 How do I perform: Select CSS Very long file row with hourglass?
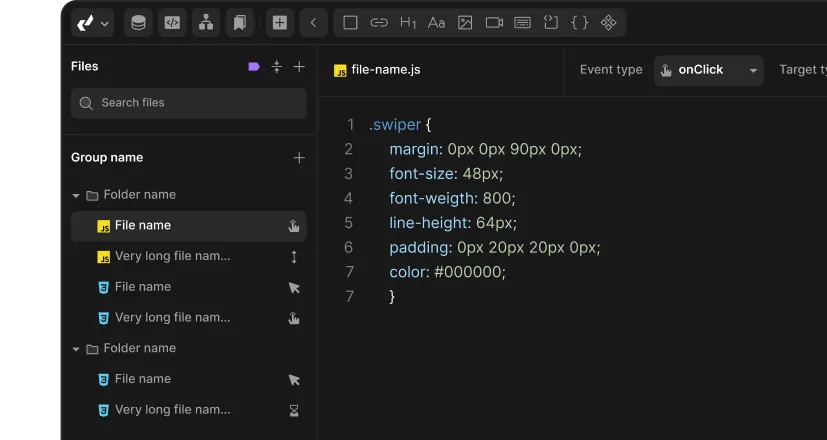coord(188,410)
